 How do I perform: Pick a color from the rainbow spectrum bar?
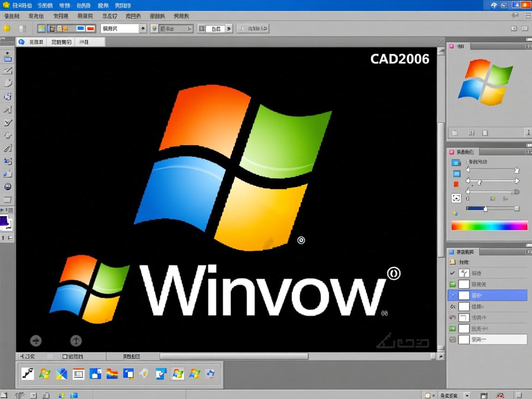(x=490, y=225)
